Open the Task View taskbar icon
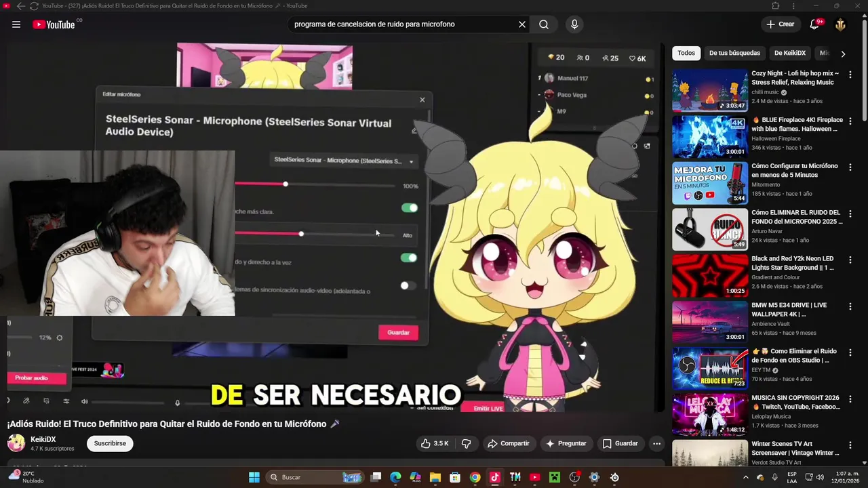Viewport: 868px width, 488px height. [376, 477]
